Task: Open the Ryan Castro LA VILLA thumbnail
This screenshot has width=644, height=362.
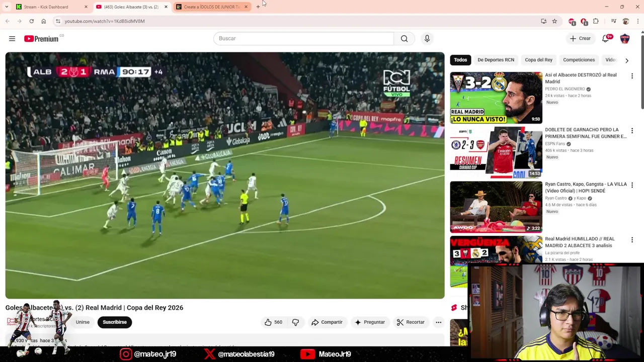Action: [496, 207]
